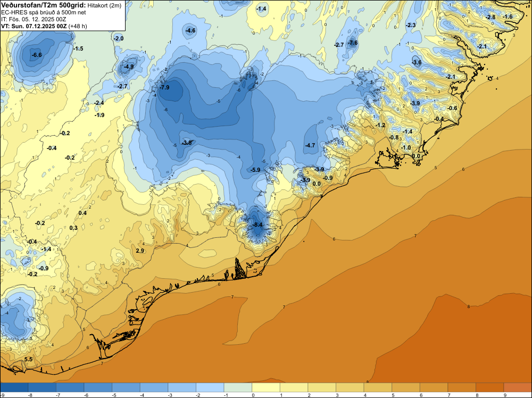
Task: Click the 'VT: Sun. 07.12.2025 00Z' valid time
Action: click(x=34, y=26)
